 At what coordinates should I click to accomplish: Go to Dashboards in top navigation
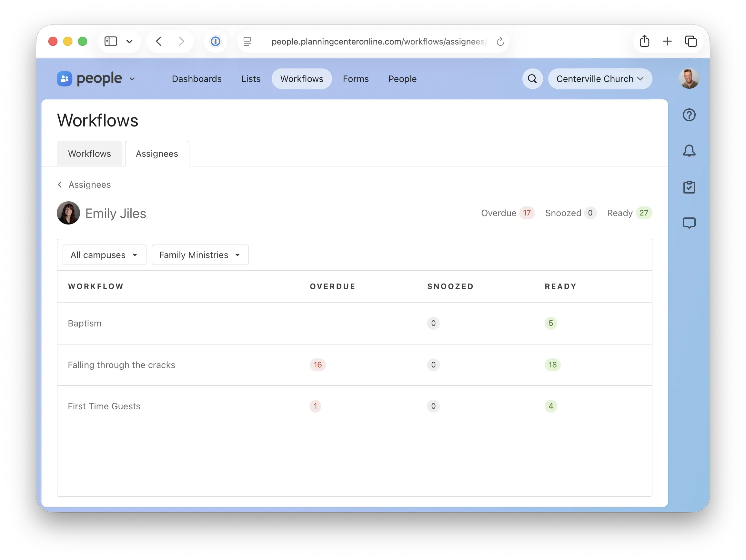click(x=197, y=79)
